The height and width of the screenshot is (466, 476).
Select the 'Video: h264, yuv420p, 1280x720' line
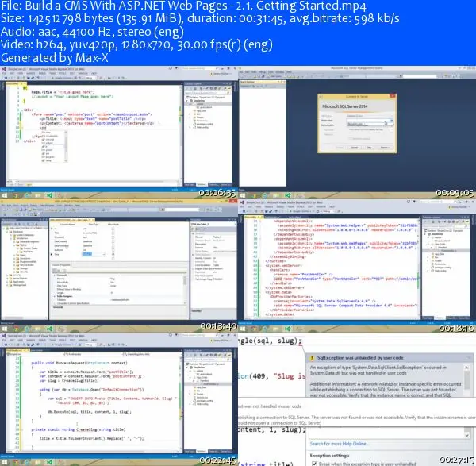pos(136,44)
